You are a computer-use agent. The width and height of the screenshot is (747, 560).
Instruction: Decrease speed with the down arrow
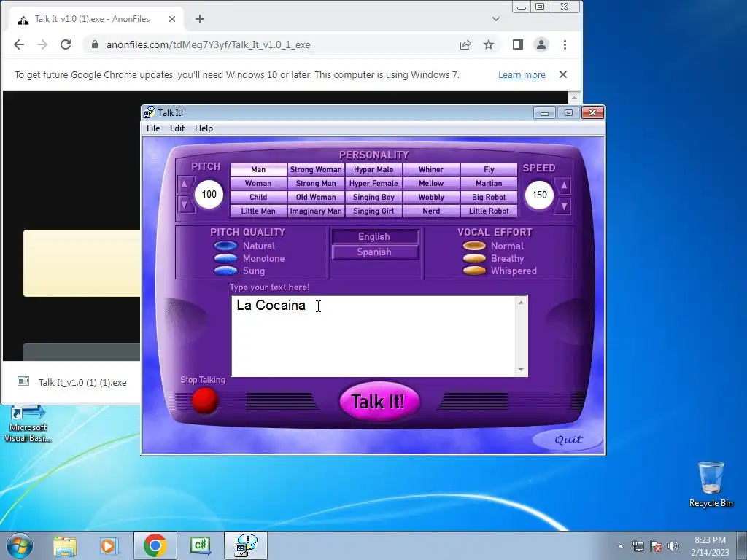[x=564, y=206]
